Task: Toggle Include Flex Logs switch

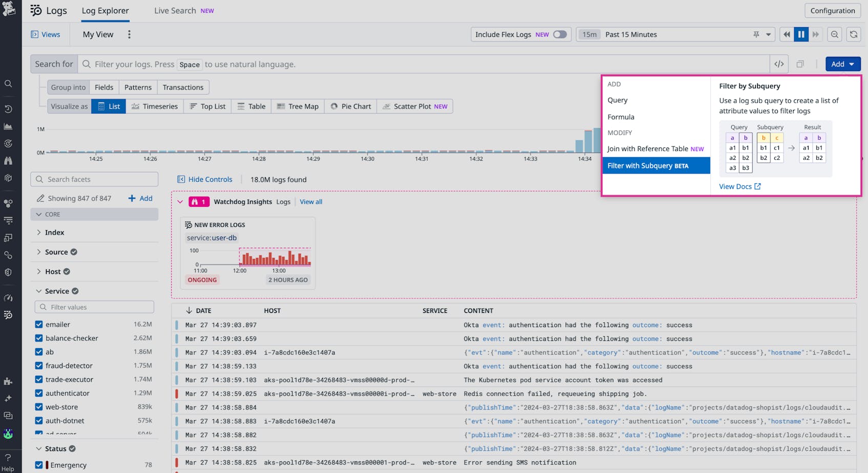Action: click(x=560, y=34)
